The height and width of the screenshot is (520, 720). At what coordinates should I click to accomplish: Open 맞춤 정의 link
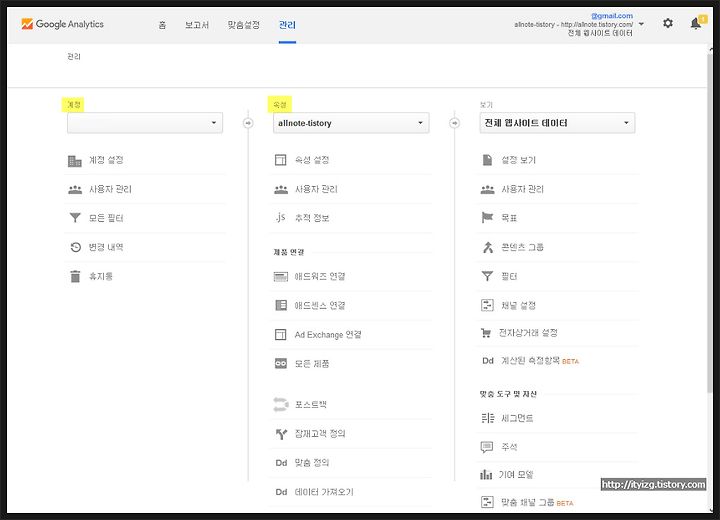[312, 463]
